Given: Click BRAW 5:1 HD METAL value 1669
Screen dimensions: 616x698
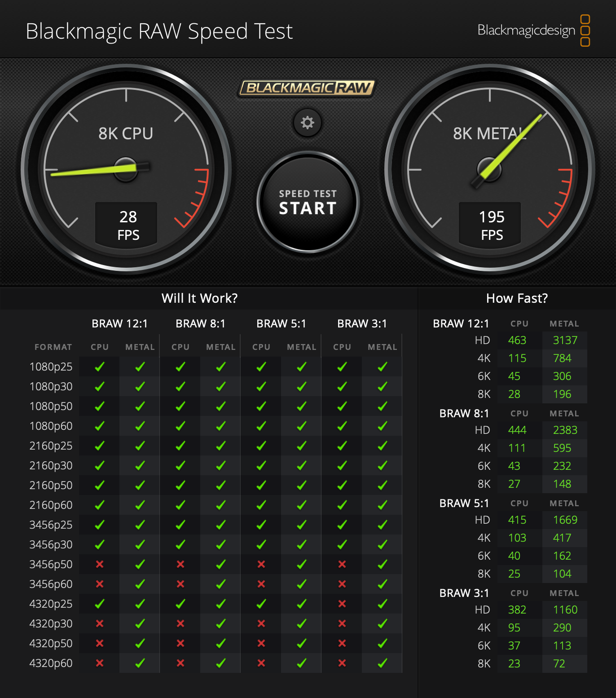Looking at the screenshot, I should click(565, 520).
